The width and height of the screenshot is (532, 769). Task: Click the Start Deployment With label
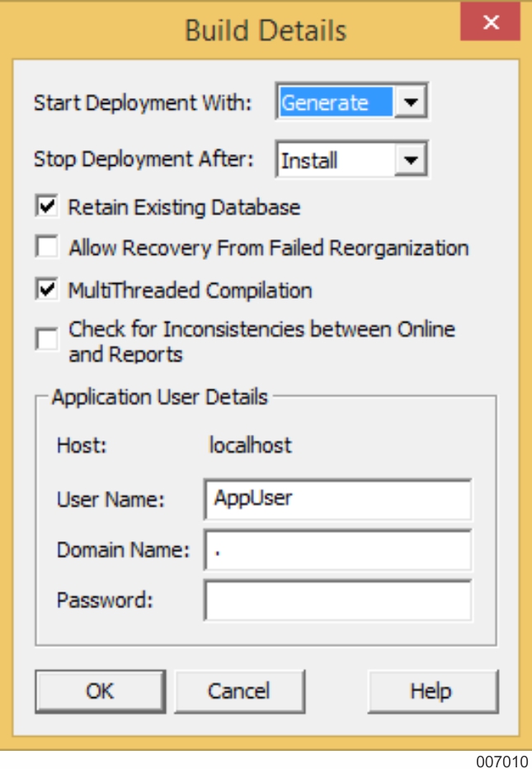142,103
